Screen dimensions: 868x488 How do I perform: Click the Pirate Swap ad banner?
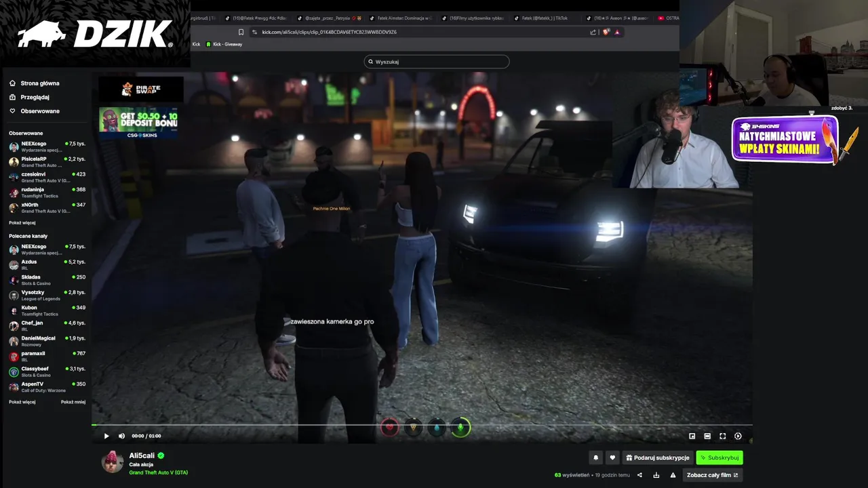point(140,89)
